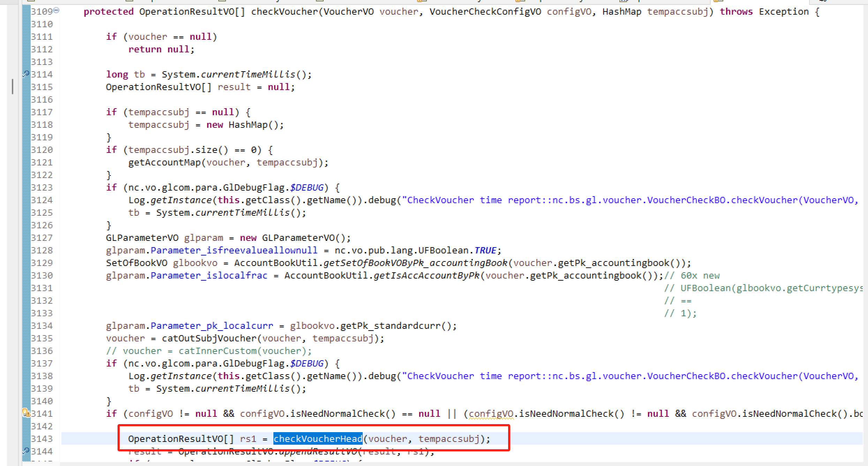Click $DEBUG flag on line 3137

307,363
